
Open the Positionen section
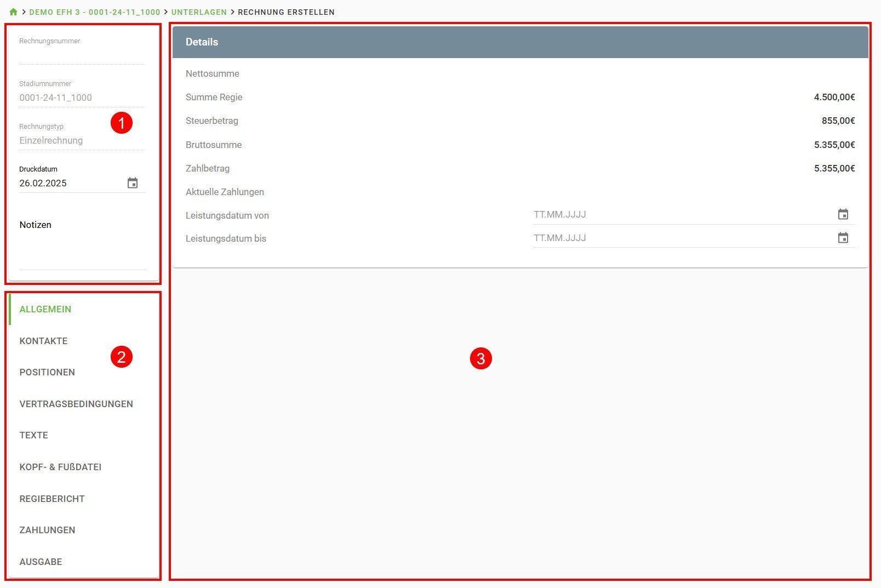[47, 372]
